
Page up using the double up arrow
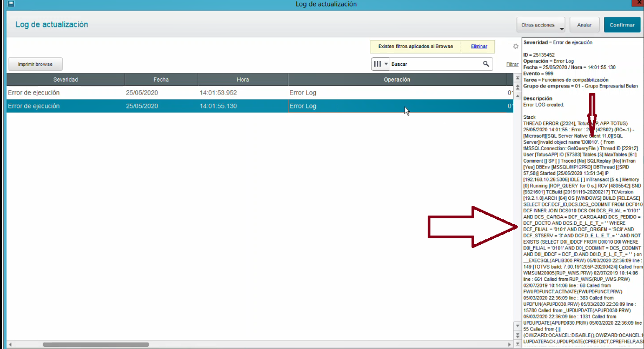[517, 86]
